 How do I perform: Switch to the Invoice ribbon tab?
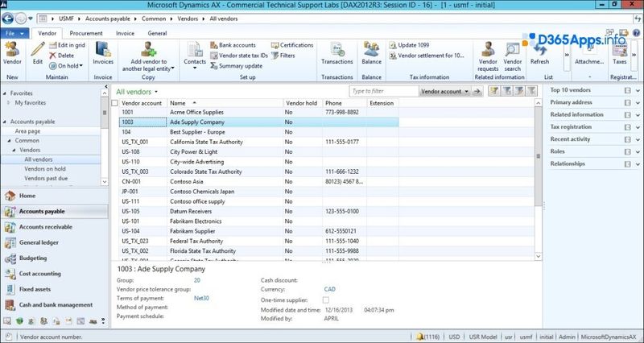(125, 33)
